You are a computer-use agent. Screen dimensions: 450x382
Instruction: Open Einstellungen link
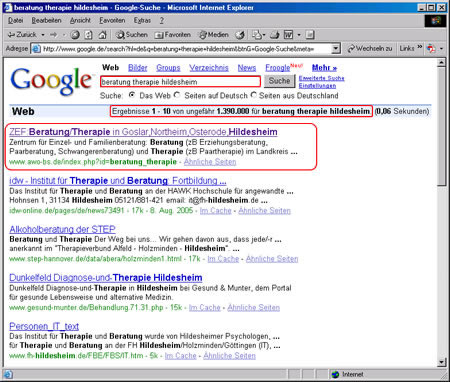(x=317, y=86)
